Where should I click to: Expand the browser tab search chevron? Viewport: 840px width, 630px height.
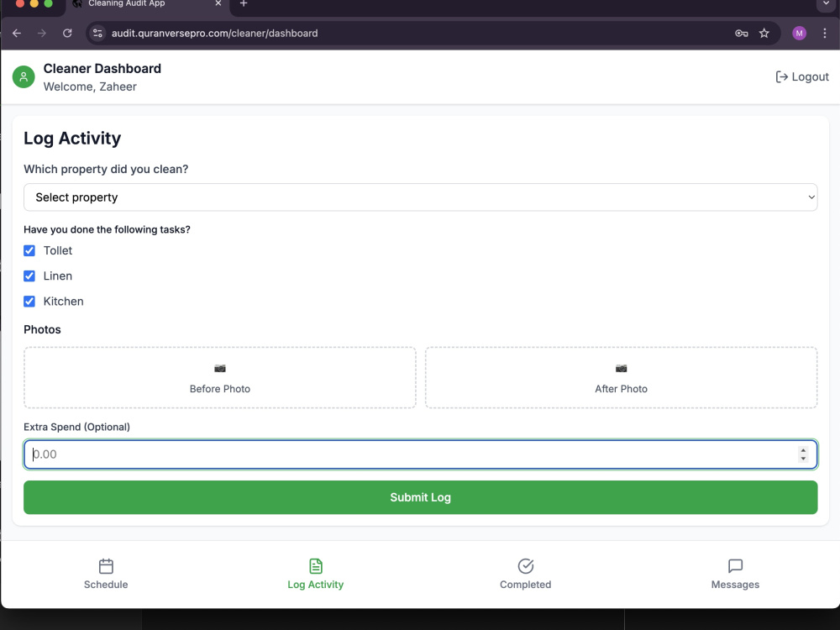click(826, 3)
